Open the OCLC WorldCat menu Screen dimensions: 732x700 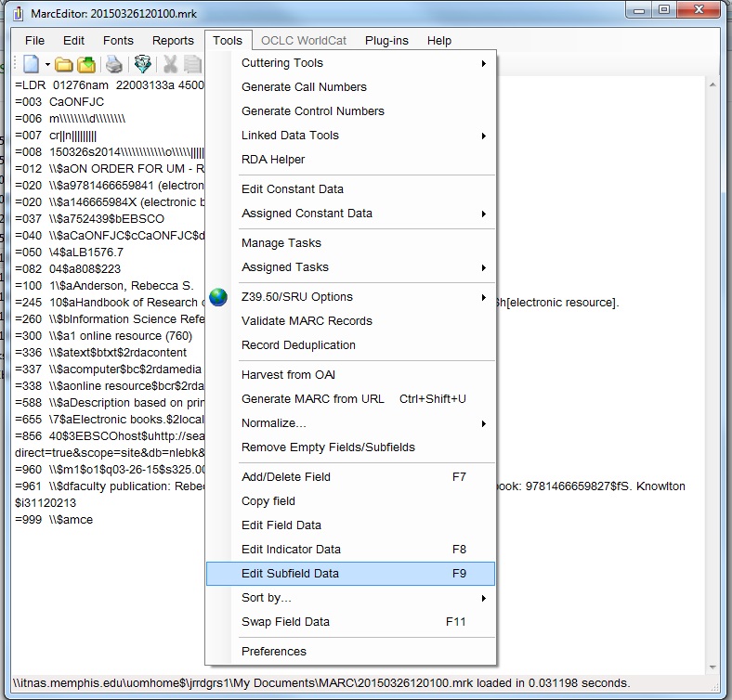(x=304, y=41)
